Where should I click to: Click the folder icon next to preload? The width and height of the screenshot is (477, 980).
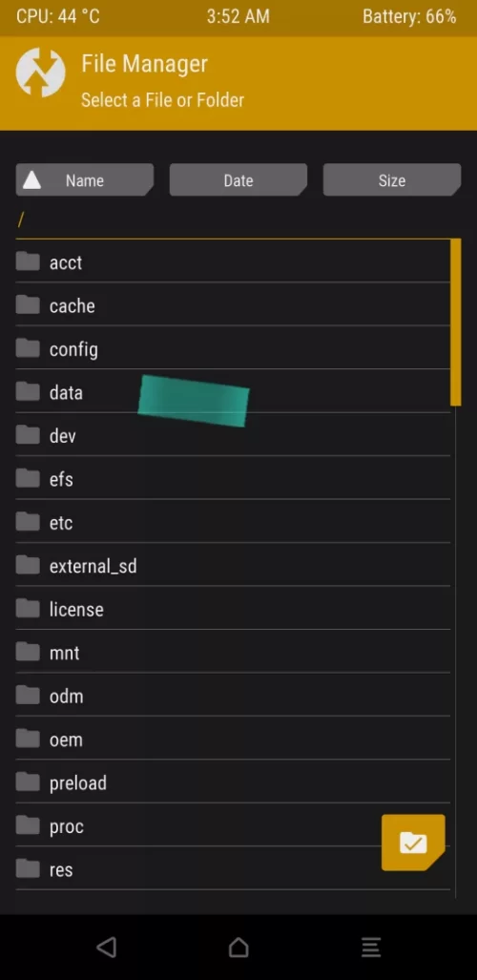click(x=28, y=782)
